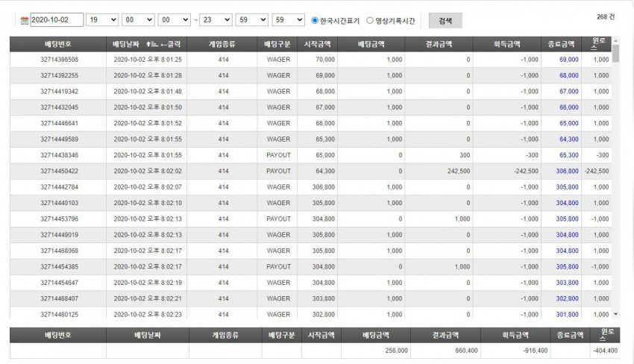Click the 268 건 record count
Screen dimensions: 634x364
[606, 16]
